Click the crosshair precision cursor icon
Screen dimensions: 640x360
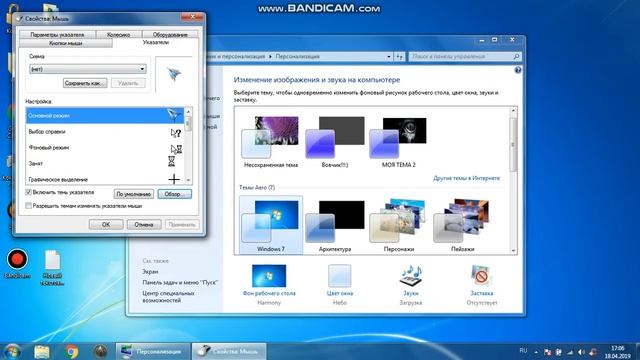click(x=174, y=179)
